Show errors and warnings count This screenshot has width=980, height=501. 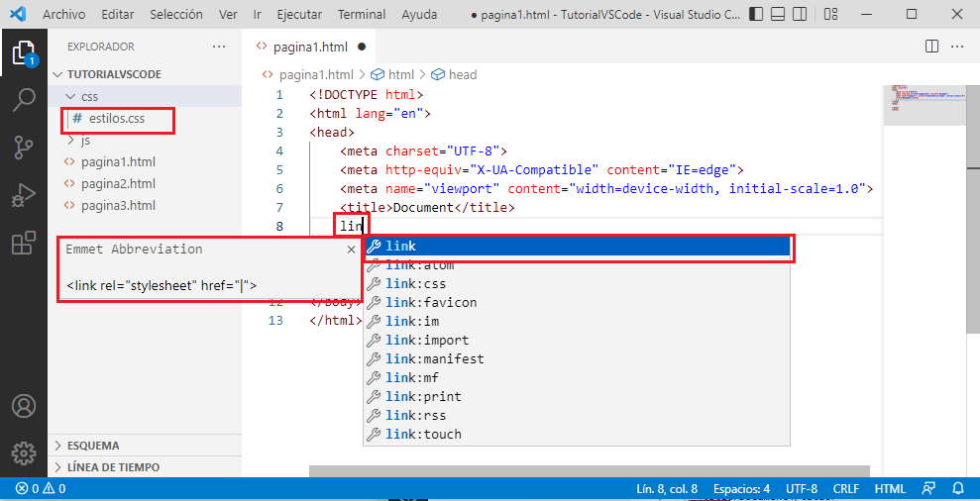pyautogui.click(x=41, y=488)
